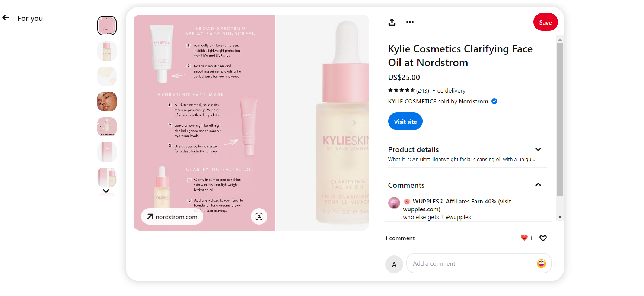This screenshot has width=644, height=296.
Task: Advance to the next image with the arrow
Action: [354, 122]
